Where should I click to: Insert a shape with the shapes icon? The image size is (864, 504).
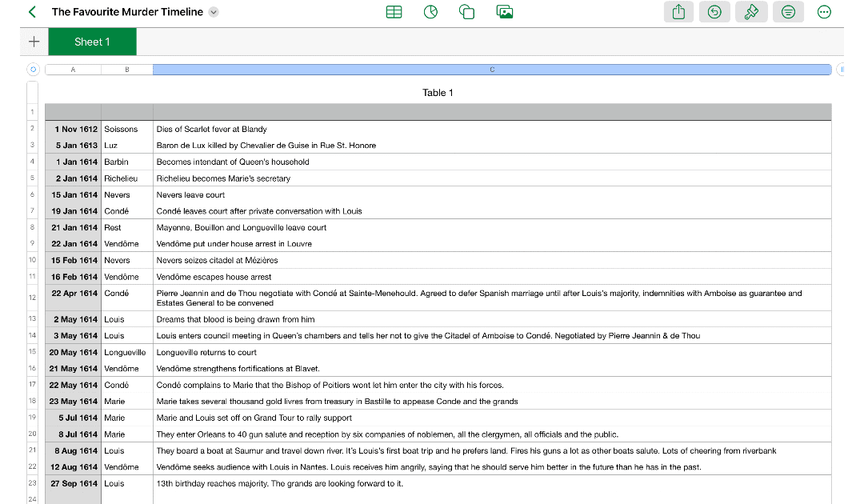pyautogui.click(x=466, y=11)
